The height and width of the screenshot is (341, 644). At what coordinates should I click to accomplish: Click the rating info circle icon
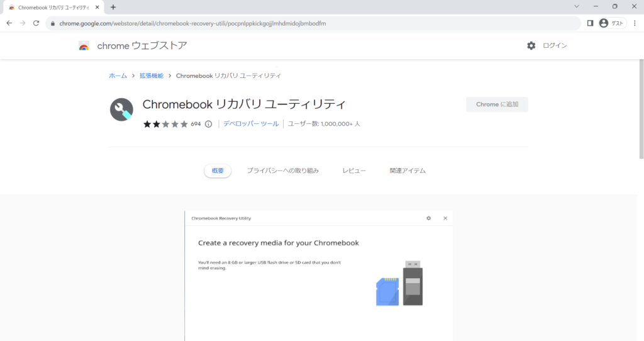click(209, 124)
